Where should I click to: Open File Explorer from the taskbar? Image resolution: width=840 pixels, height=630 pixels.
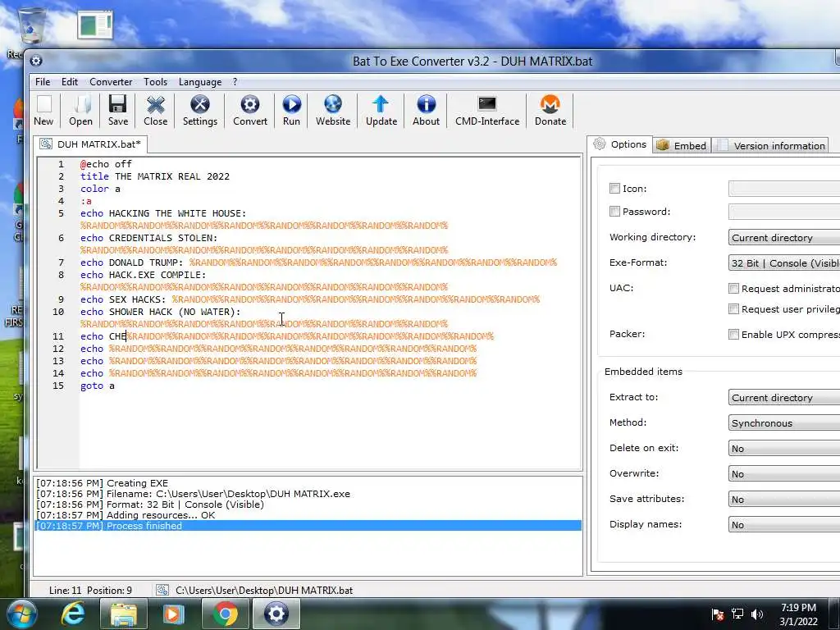(123, 614)
